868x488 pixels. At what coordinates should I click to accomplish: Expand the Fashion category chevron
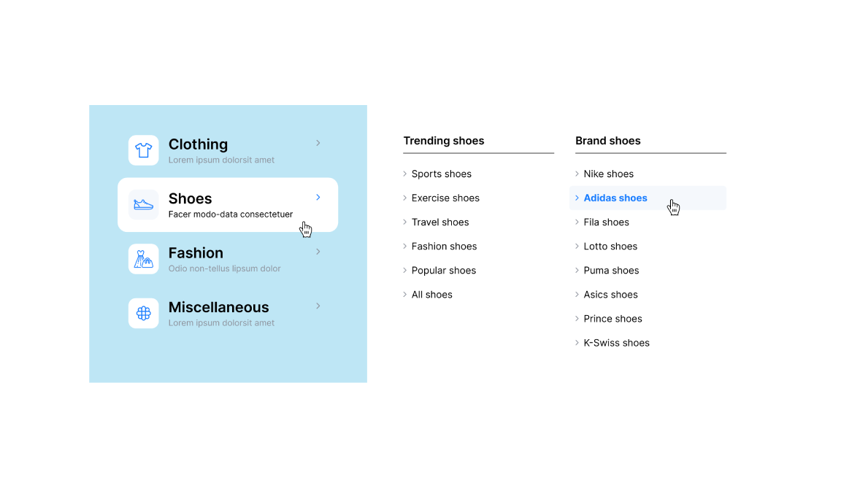coord(318,252)
